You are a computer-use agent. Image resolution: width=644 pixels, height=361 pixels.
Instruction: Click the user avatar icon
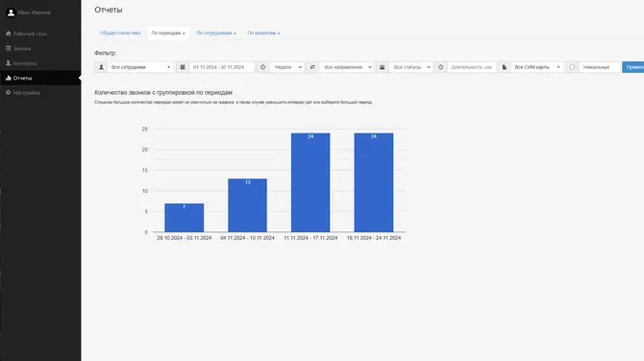point(11,12)
